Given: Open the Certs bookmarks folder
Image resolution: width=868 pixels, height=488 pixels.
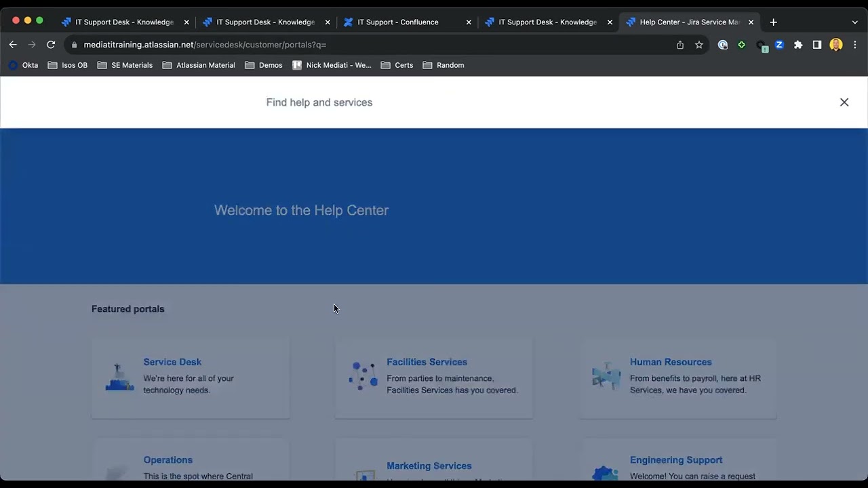Looking at the screenshot, I should tap(397, 65).
